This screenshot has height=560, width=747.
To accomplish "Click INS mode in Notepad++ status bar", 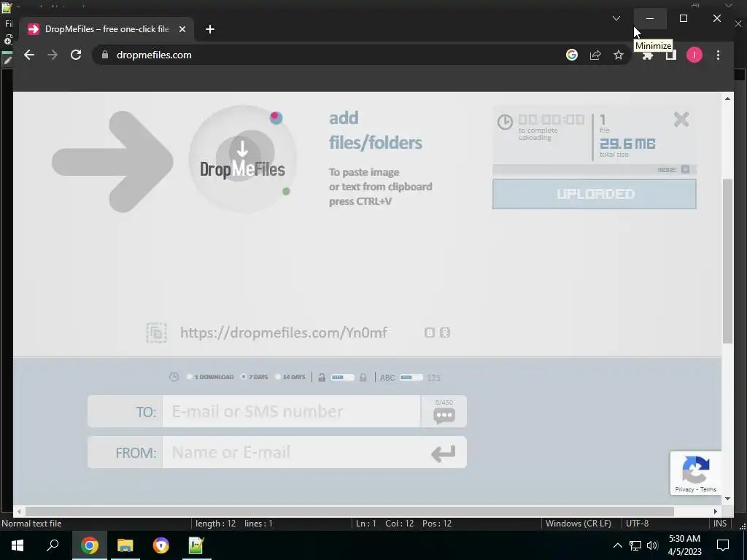I will (x=720, y=524).
